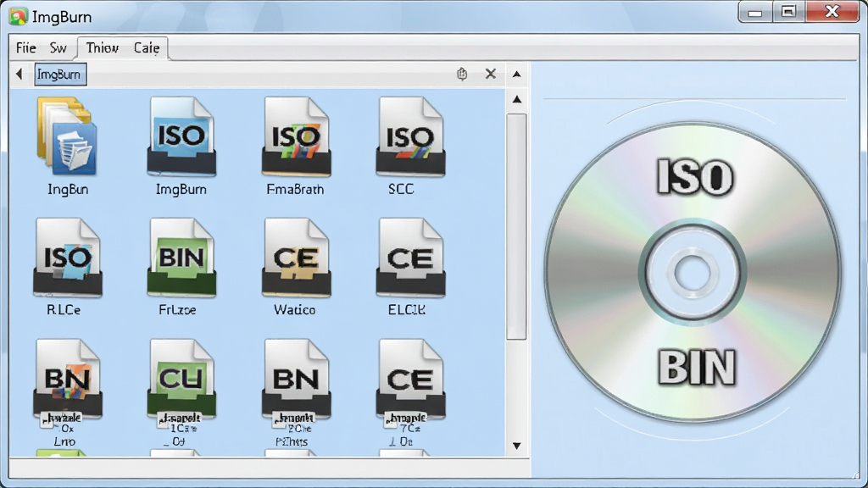Click the ISO BIN disc preview image
The height and width of the screenshot is (488, 868).
tap(693, 273)
